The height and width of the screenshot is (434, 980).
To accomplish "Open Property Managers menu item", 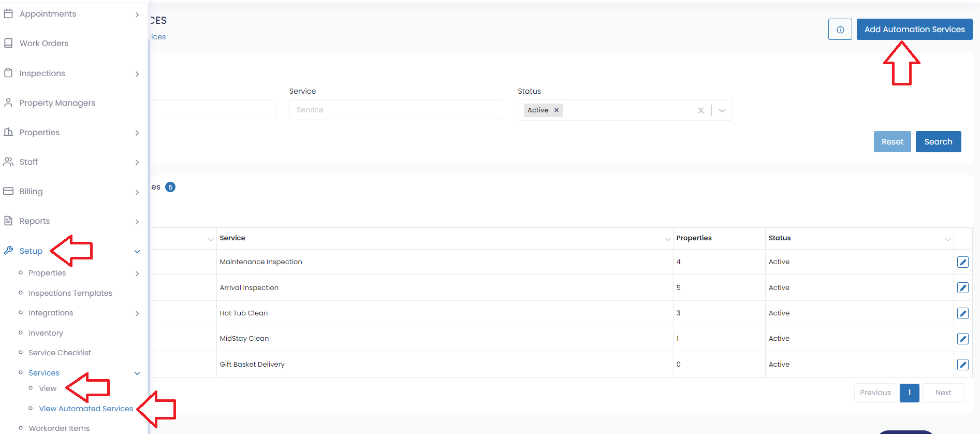I will coord(57,103).
